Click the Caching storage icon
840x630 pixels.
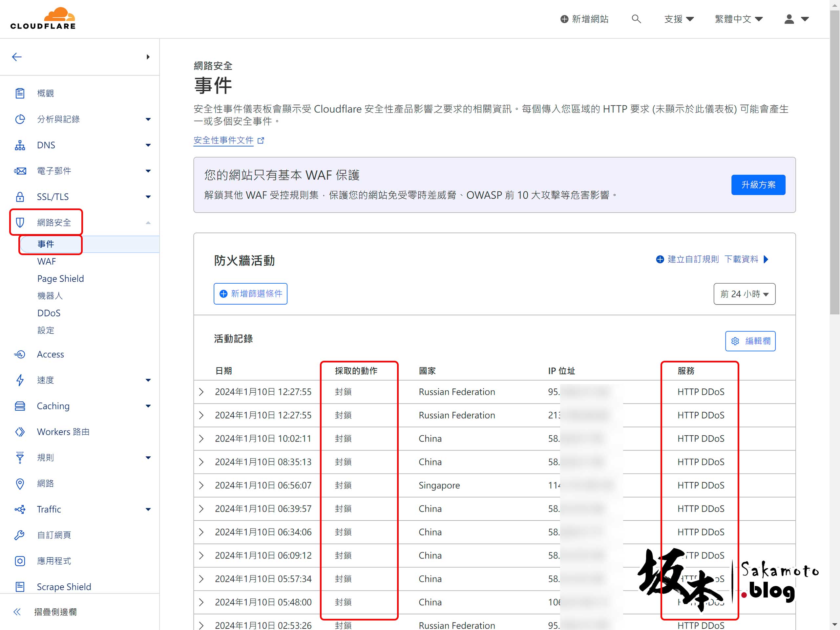click(20, 406)
